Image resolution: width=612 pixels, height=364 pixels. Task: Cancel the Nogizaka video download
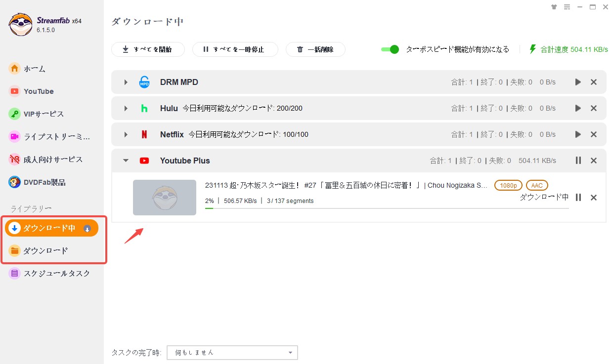594,198
